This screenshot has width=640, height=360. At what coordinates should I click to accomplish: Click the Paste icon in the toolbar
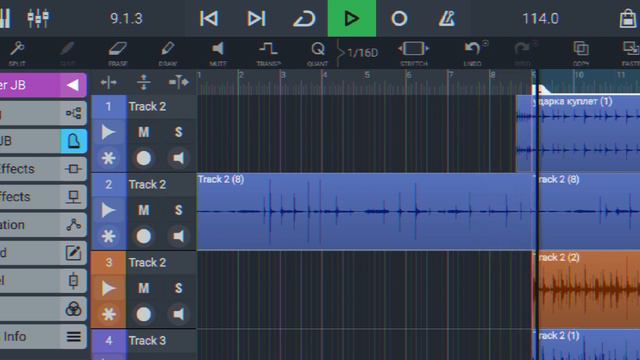631,53
